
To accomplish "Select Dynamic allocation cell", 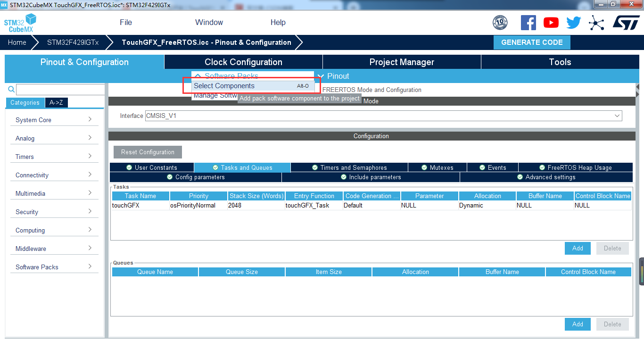I will [487, 205].
